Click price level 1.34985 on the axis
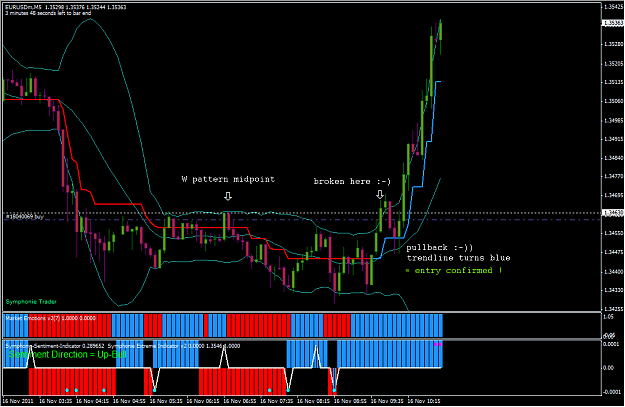Screen dimensions: 625x407 pos(613,120)
